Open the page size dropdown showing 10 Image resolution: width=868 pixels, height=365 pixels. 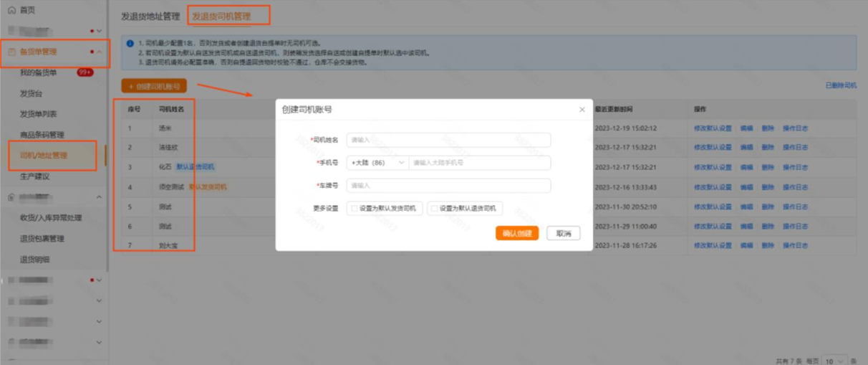834,360
